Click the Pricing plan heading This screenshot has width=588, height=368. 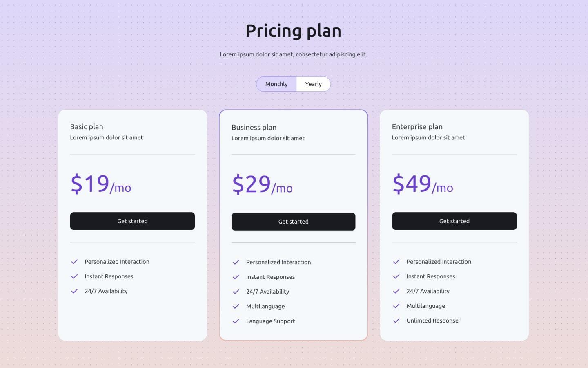[x=293, y=30]
